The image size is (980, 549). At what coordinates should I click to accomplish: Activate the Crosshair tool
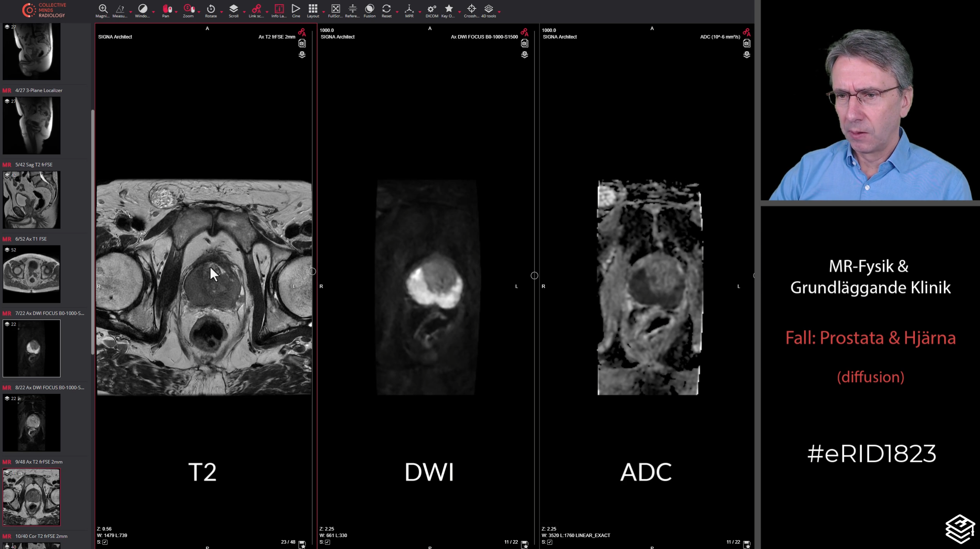point(471,11)
